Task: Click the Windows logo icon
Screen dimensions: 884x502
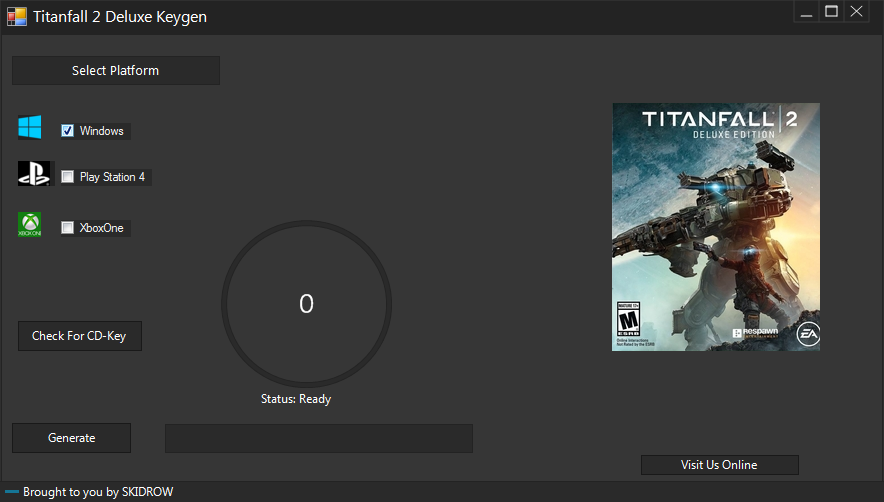Action: pyautogui.click(x=29, y=127)
